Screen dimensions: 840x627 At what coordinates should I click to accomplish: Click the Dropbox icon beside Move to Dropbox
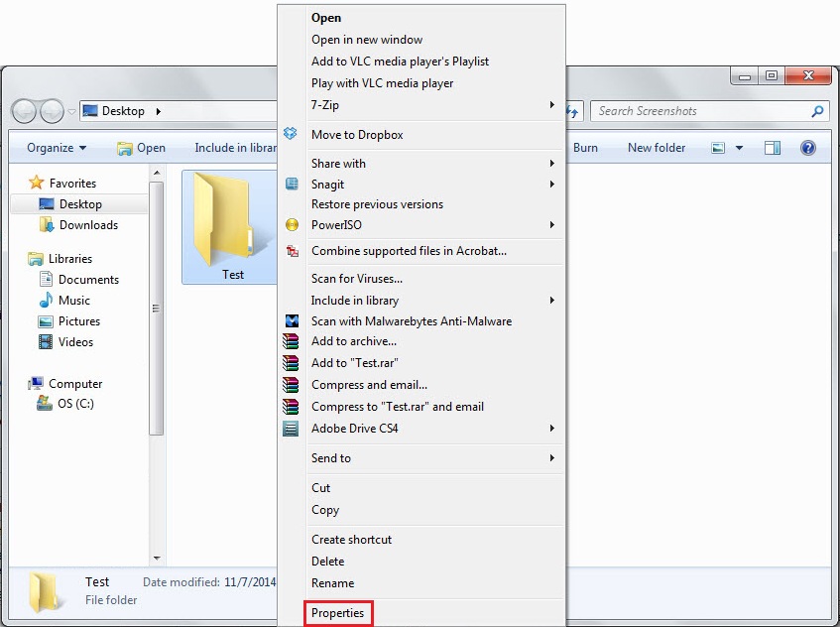click(x=291, y=132)
